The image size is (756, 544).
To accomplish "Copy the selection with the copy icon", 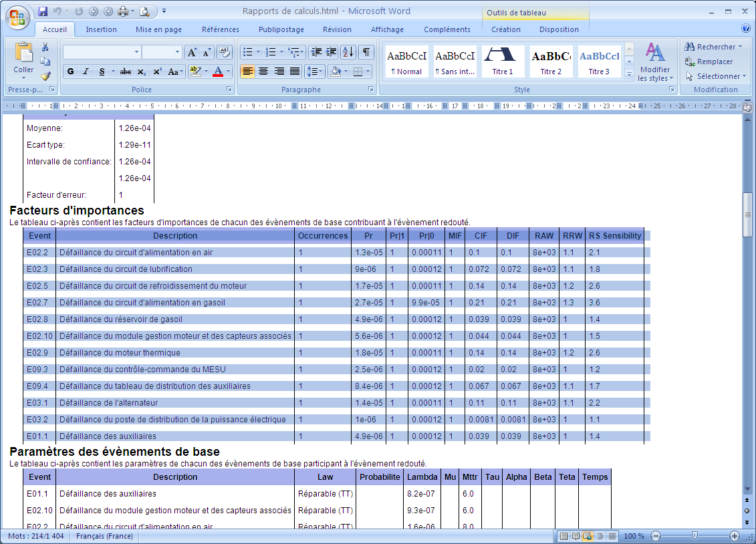I will (x=45, y=61).
